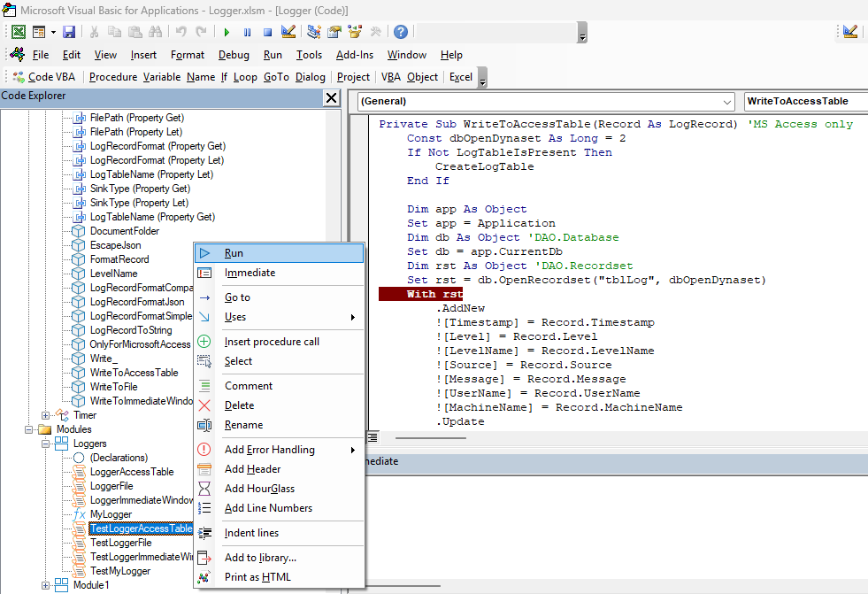868x594 pixels.
Task: Open Insert UserForm icon dropdown arrow
Action: point(53,32)
